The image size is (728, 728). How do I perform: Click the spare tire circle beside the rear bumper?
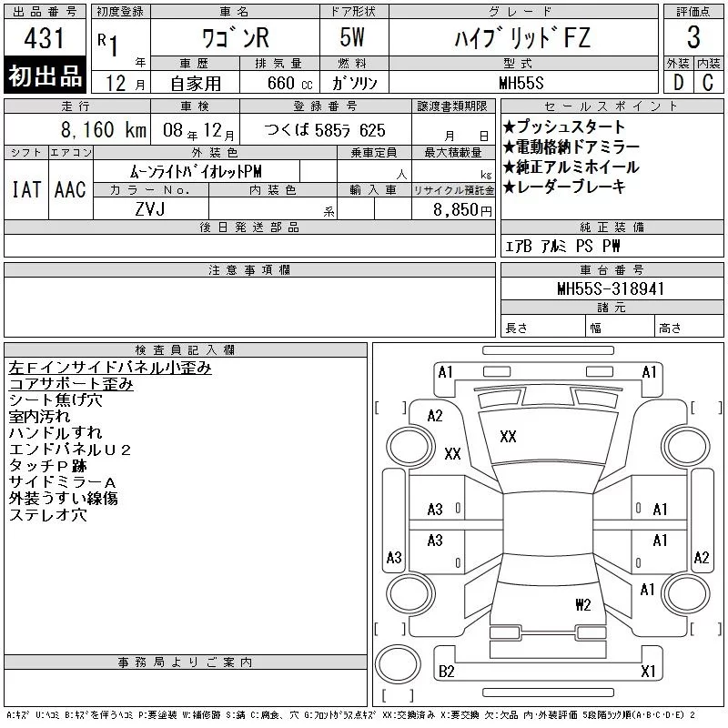(398, 664)
